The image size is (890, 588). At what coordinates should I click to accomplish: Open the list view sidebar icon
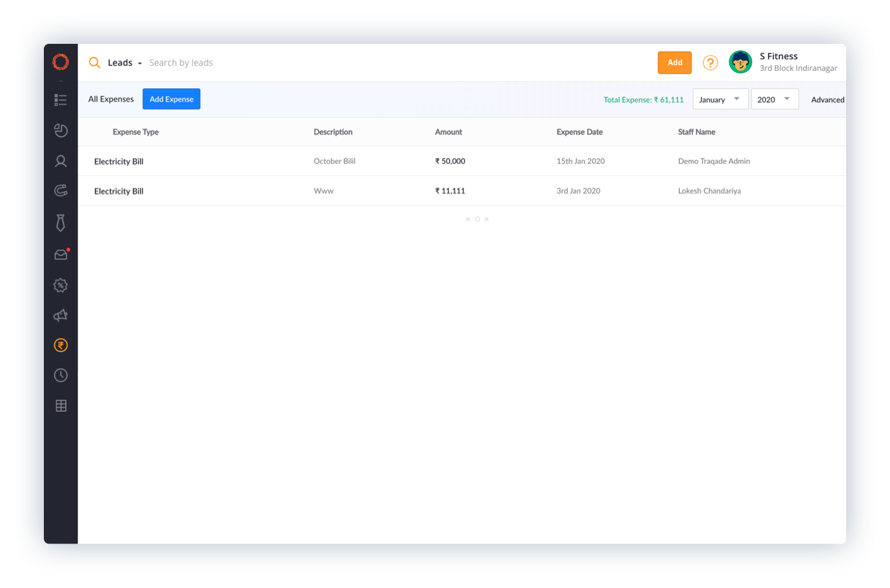coord(61,99)
